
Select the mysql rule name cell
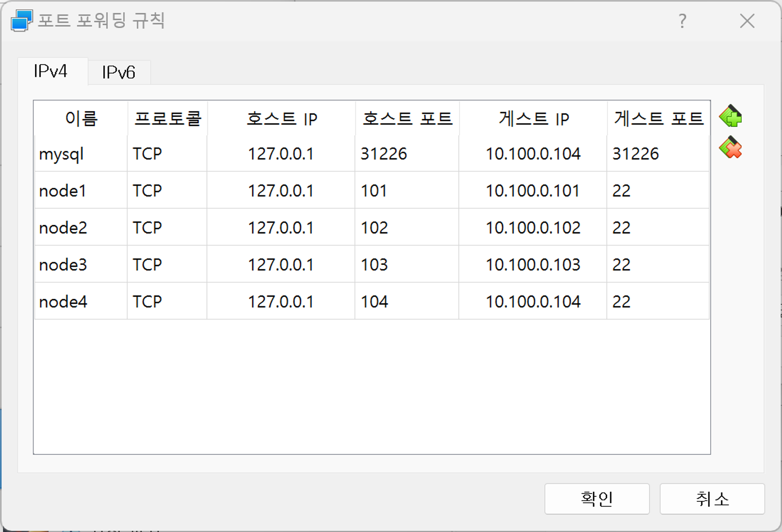(61, 154)
